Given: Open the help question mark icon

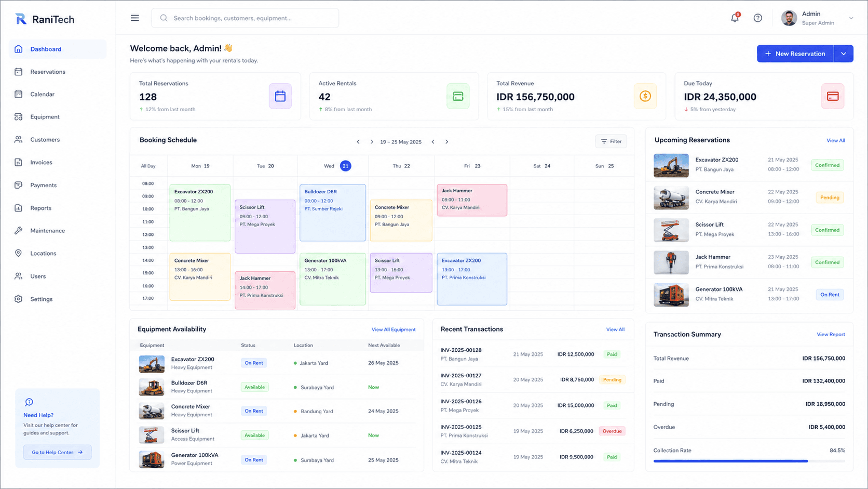Looking at the screenshot, I should pos(758,18).
